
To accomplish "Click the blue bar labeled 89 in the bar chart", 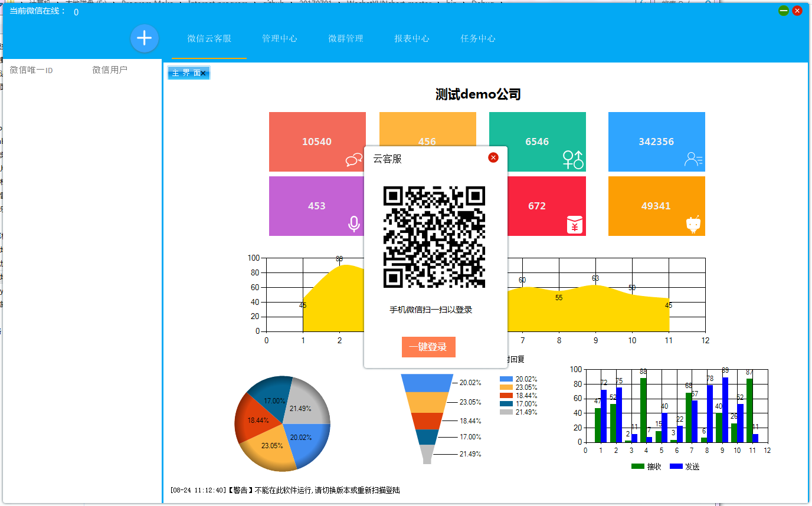I will pos(725,410).
